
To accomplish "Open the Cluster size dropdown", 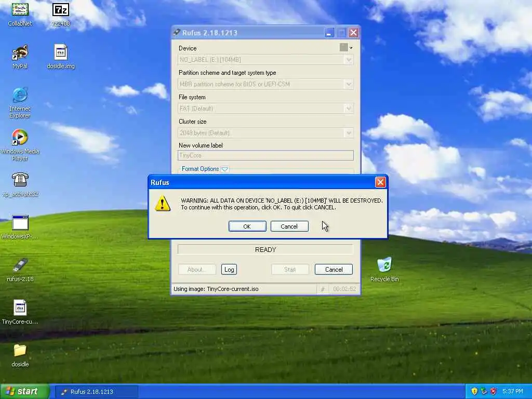I will (265, 133).
